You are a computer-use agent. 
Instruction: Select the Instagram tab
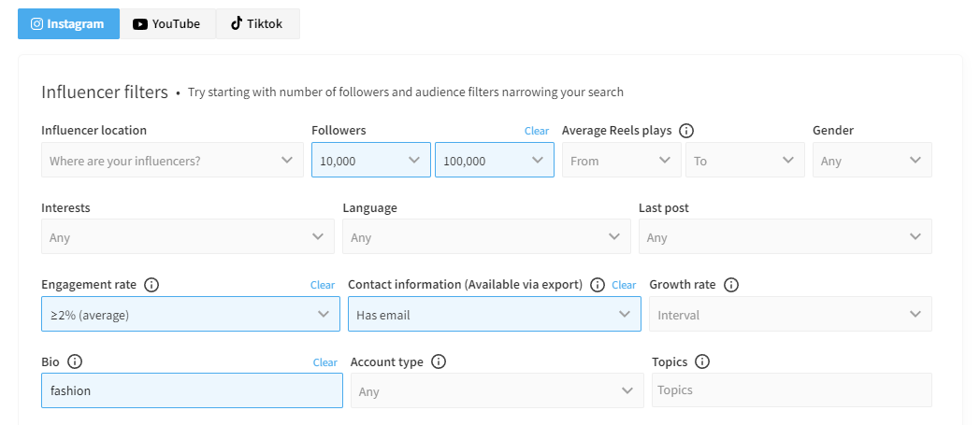click(x=68, y=24)
